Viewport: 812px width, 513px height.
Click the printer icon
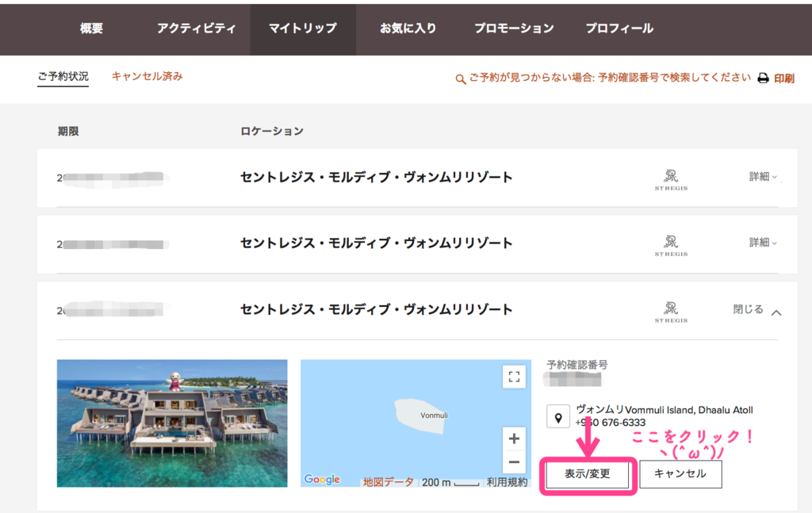(763, 78)
